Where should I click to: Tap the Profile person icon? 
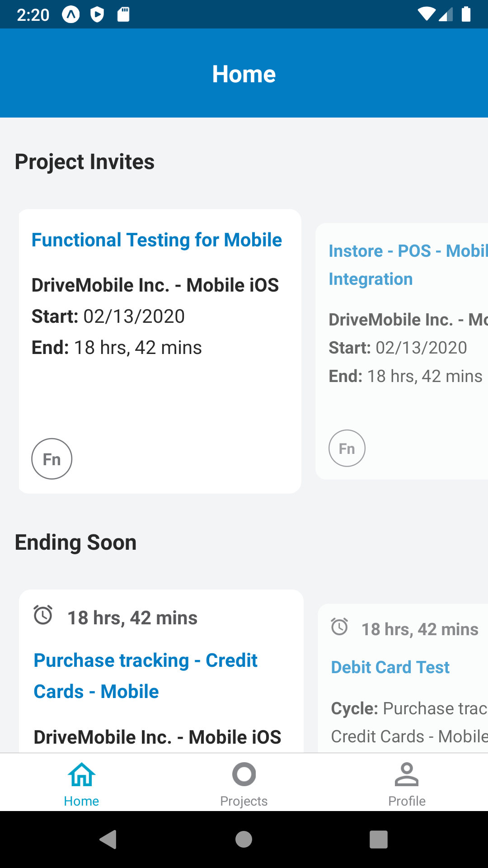[407, 774]
